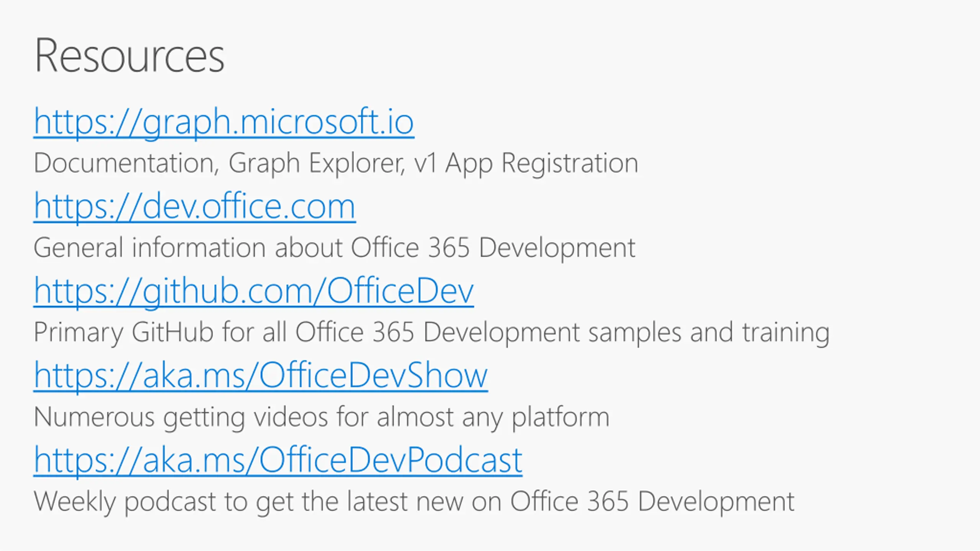The image size is (980, 551).
Task: Click the word almost
Action: tap(415, 417)
